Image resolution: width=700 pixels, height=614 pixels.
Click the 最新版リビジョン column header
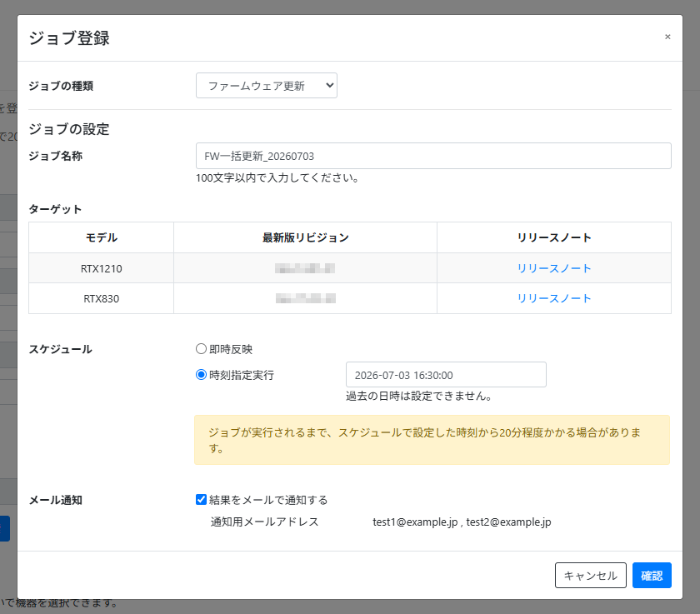click(305, 237)
